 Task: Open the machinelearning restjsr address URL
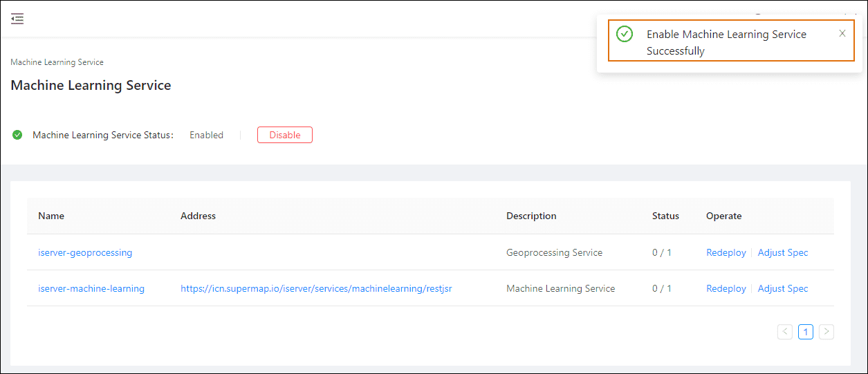click(316, 288)
